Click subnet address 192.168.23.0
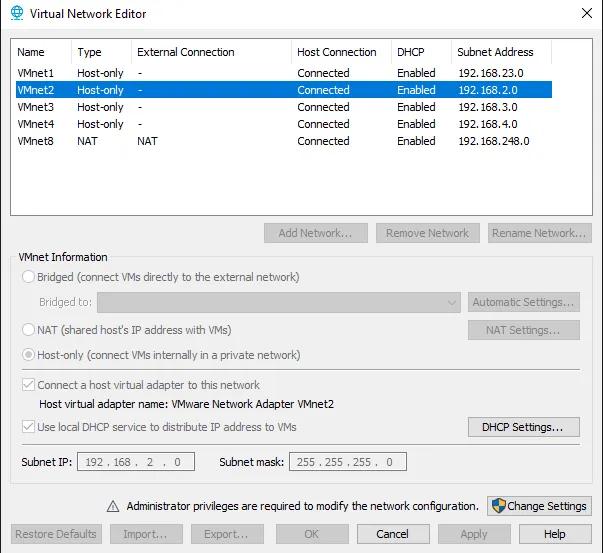Screen dimensions: 603x553 click(491, 73)
